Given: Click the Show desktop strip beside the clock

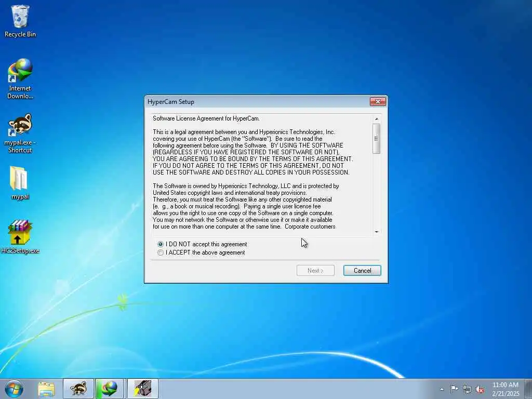Looking at the screenshot, I should 528,389.
